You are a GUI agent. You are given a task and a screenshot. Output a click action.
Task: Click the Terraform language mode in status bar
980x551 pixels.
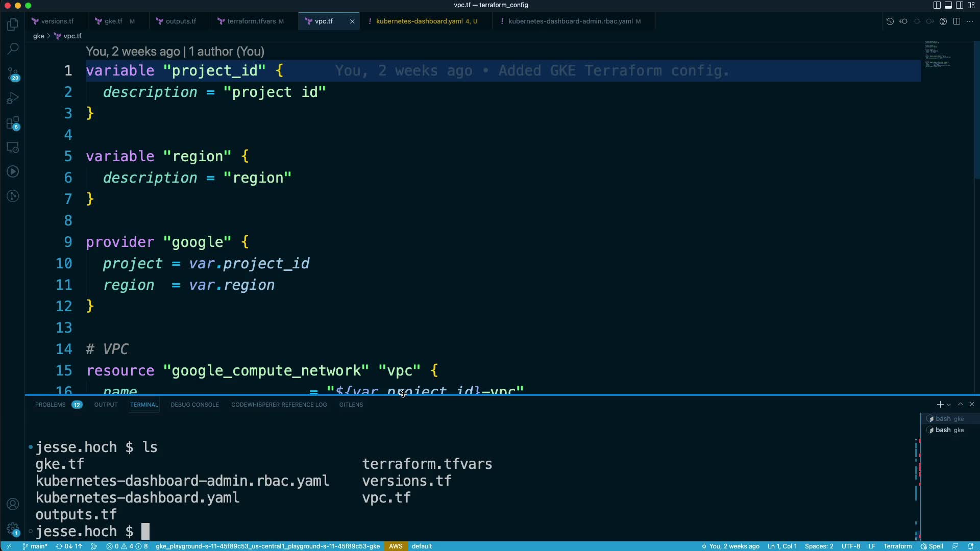coord(897,546)
